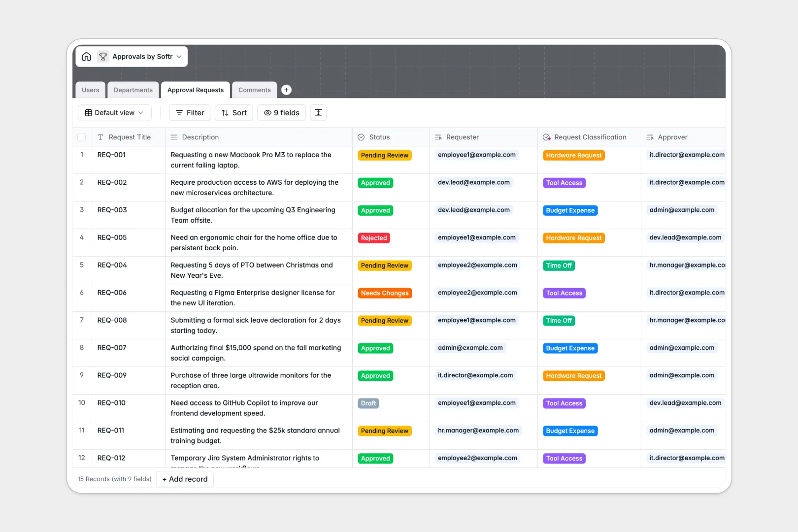798x532 pixels.
Task: Click the grid icon inside Default view button
Action: click(88, 112)
